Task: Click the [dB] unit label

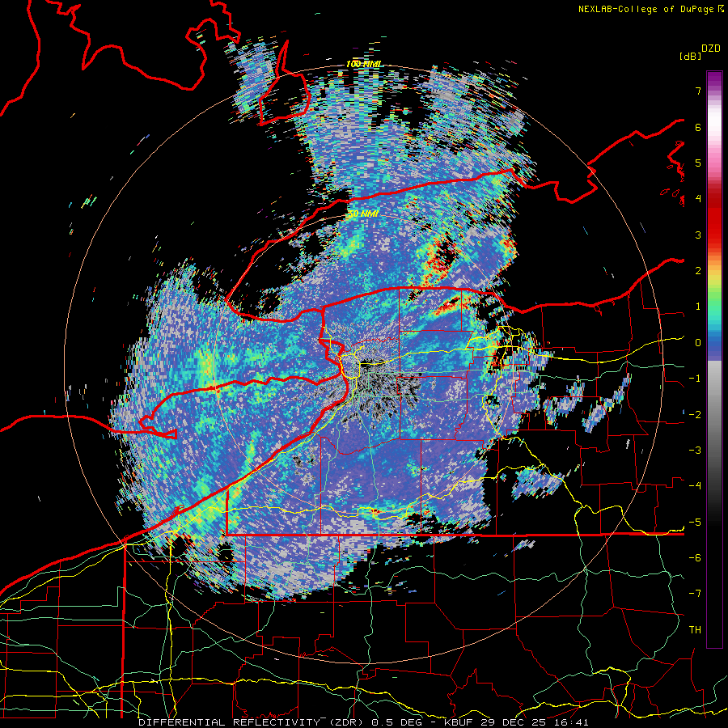Action: point(690,56)
